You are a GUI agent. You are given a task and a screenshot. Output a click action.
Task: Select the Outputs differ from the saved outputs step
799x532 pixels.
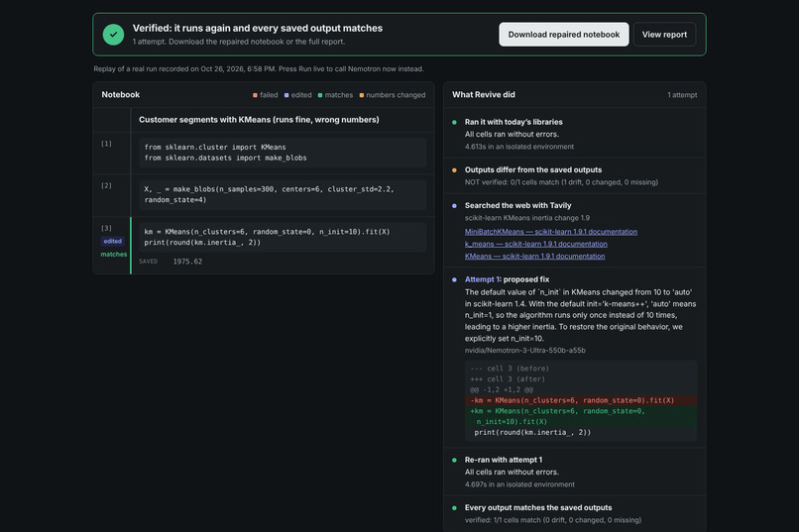(x=574, y=175)
